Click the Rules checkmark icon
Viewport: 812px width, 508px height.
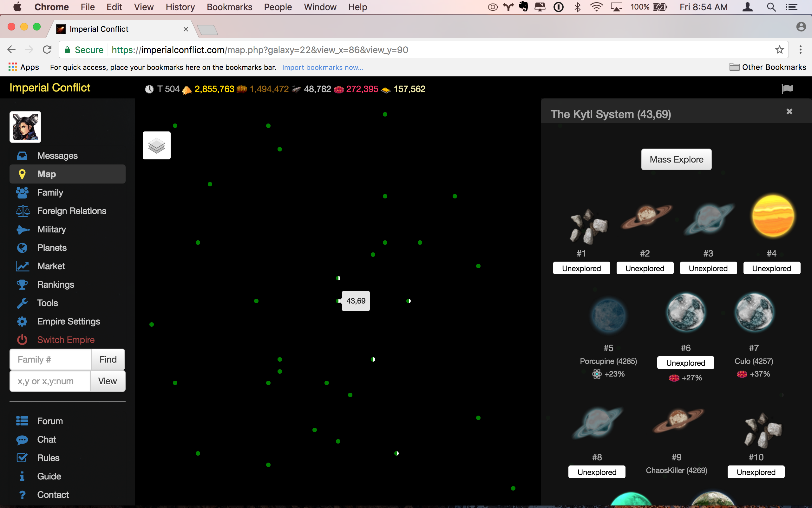coord(22,458)
